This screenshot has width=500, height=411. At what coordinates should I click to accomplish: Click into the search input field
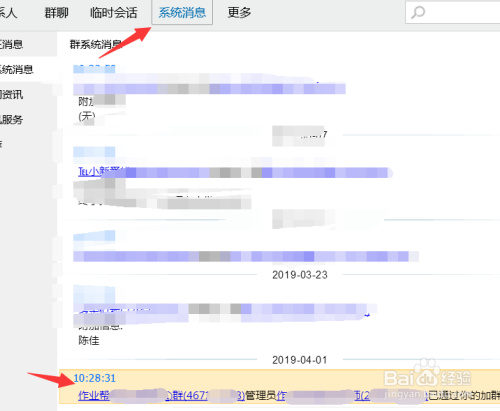tap(453, 13)
